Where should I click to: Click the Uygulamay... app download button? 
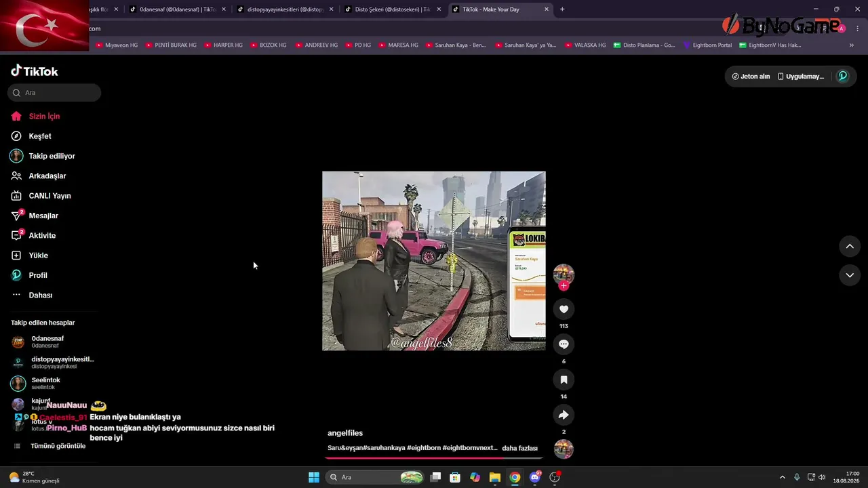[802, 77]
